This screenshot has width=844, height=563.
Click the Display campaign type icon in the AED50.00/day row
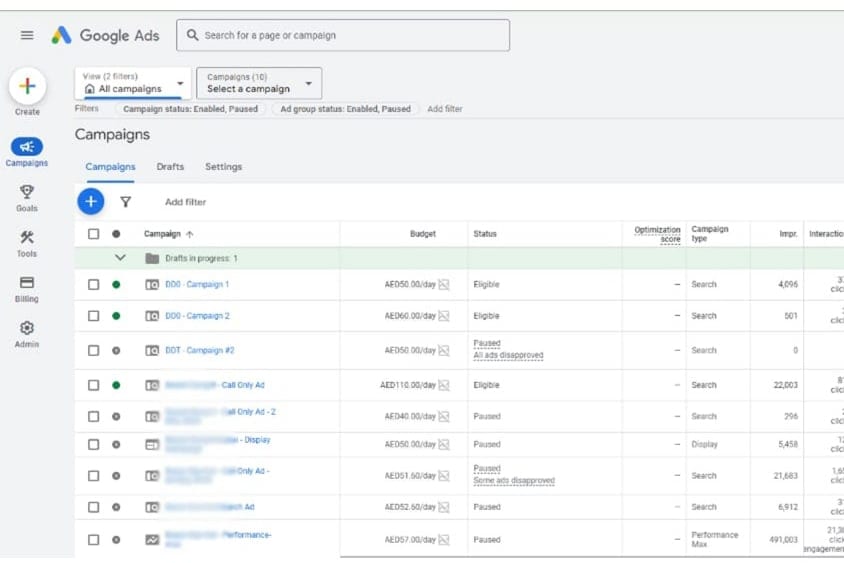(152, 445)
